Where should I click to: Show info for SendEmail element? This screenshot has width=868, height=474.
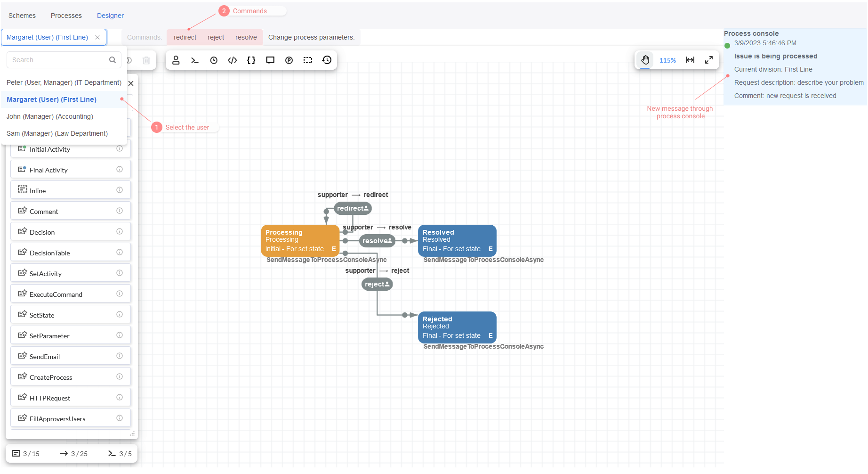pyautogui.click(x=120, y=356)
